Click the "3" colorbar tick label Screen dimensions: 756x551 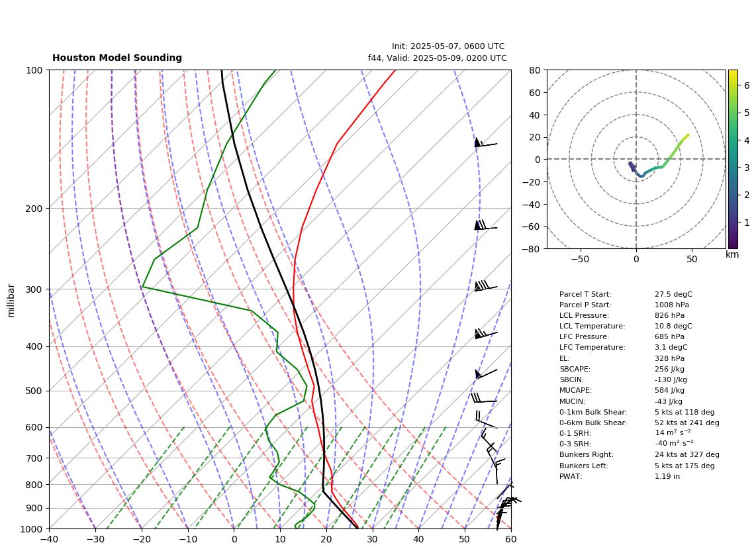click(747, 168)
